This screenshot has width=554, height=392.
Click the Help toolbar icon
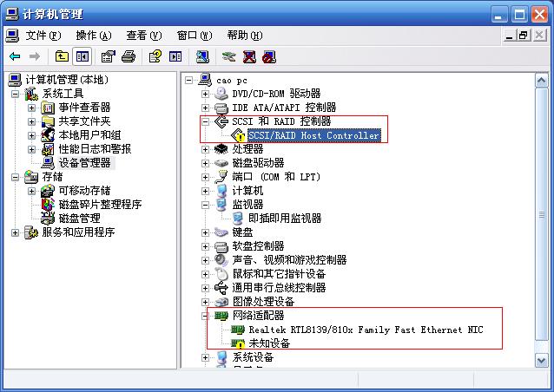click(x=155, y=56)
